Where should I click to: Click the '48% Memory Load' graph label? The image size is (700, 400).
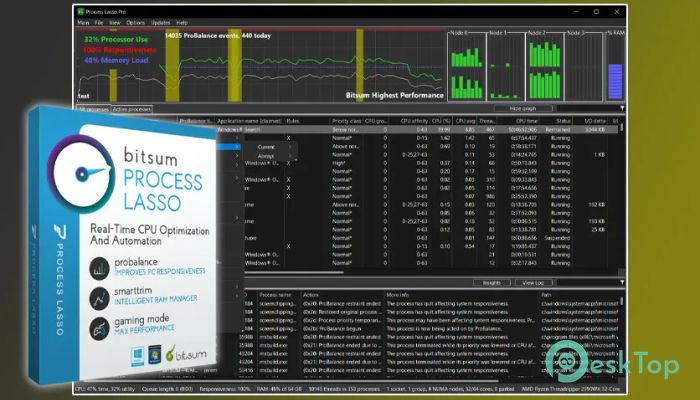(x=116, y=60)
